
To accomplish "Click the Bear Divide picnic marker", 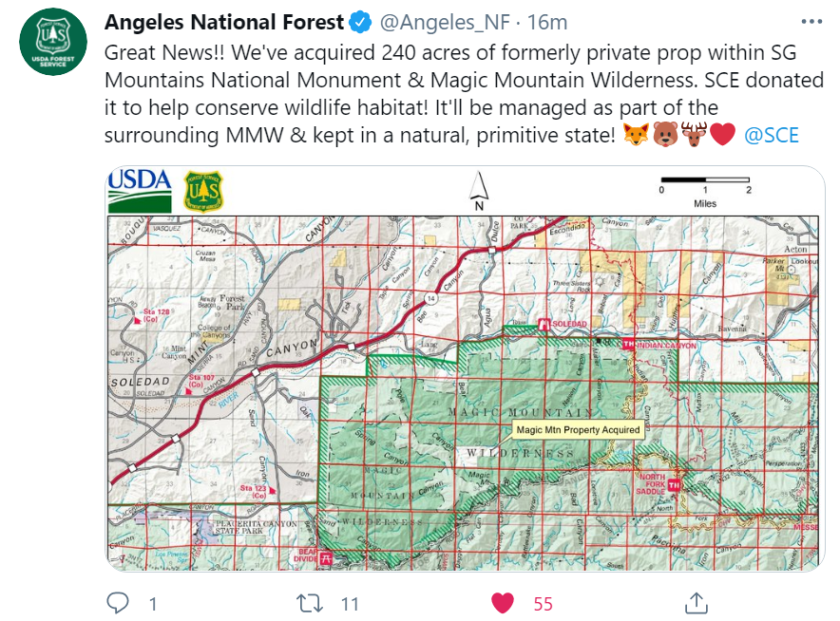I will [328, 558].
